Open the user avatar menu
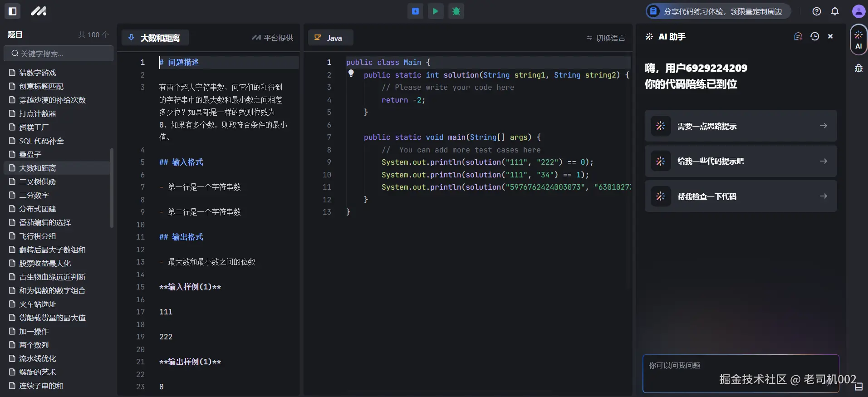 pyautogui.click(x=858, y=11)
